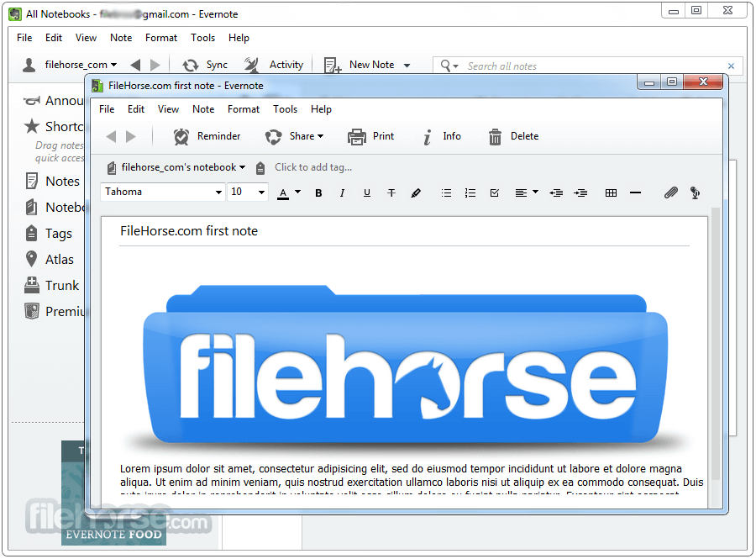Open Edit menu in note window
756x559 pixels.
click(136, 109)
